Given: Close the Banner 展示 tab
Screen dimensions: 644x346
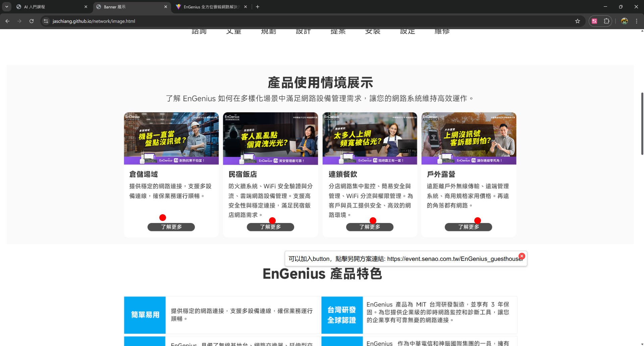Looking at the screenshot, I should click(166, 7).
